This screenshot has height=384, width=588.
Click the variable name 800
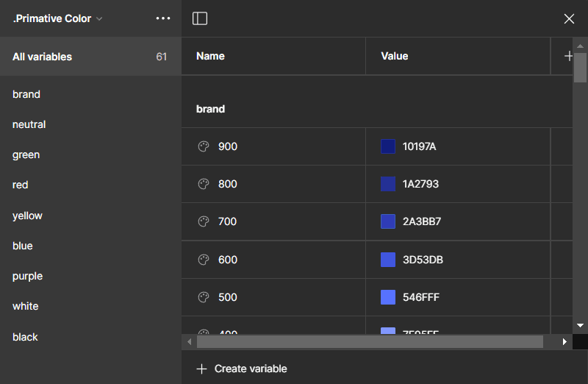click(228, 184)
